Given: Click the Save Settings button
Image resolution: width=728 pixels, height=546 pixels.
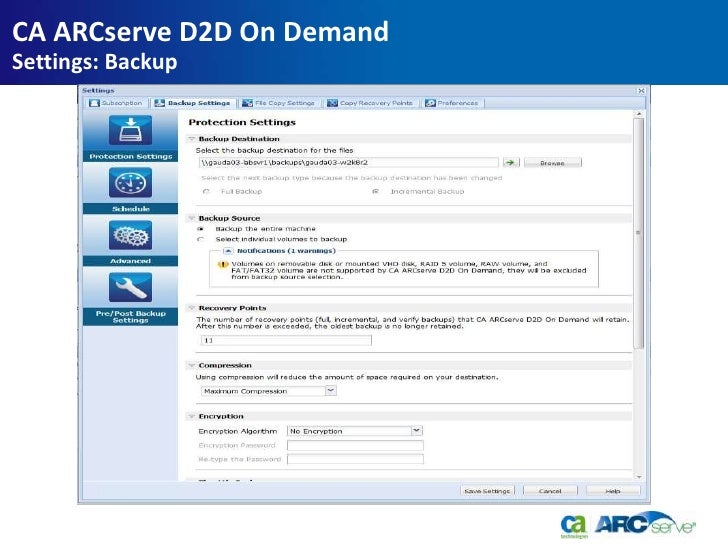Looking at the screenshot, I should coord(487,491).
